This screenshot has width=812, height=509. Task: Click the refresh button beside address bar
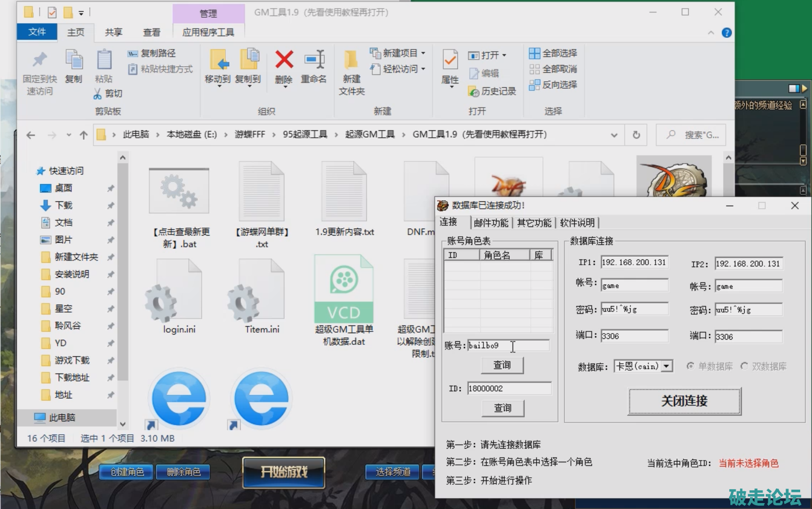636,135
